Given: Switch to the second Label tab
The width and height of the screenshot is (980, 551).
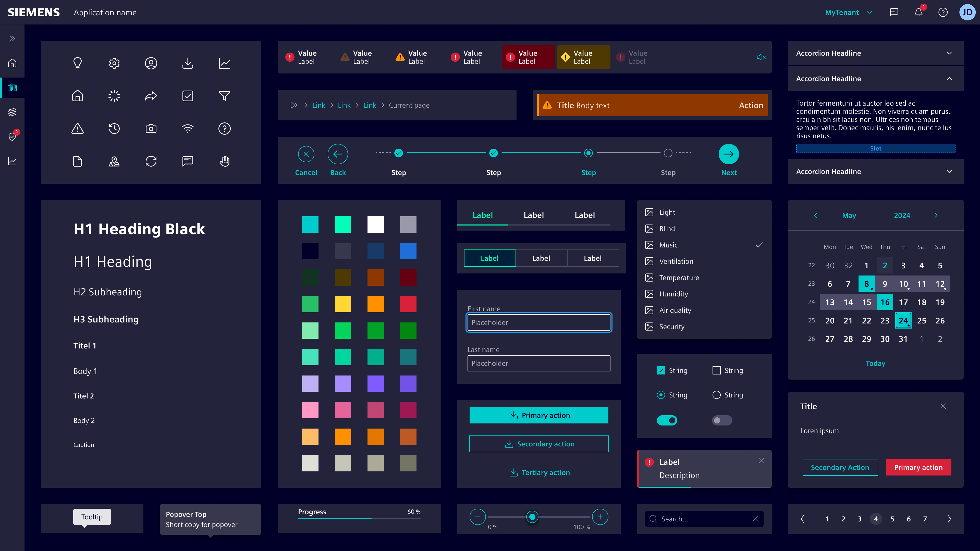Looking at the screenshot, I should pos(533,215).
